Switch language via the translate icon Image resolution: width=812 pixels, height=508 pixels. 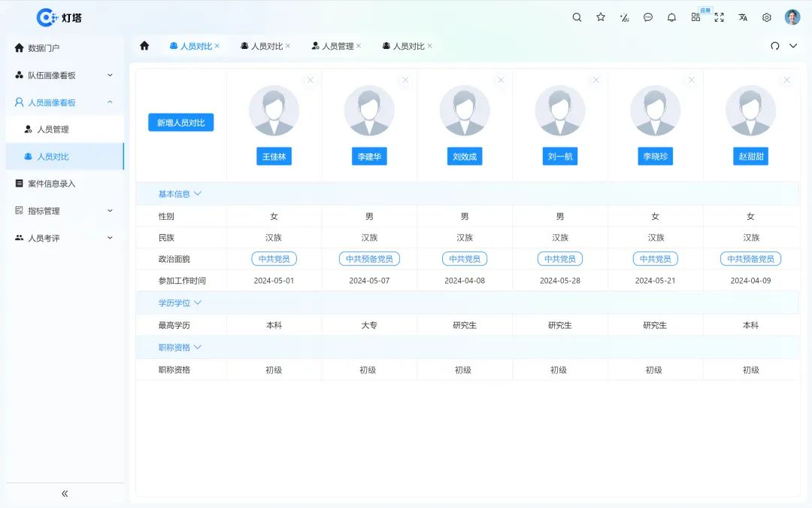[742, 17]
